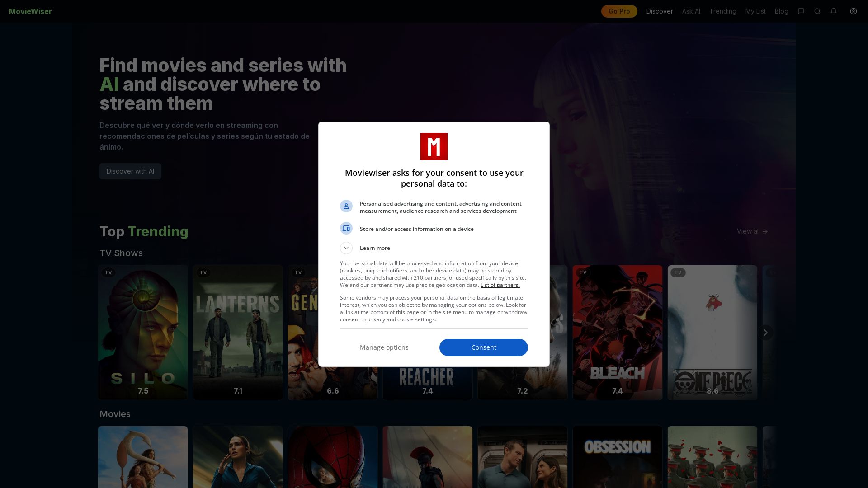The height and width of the screenshot is (488, 868).
Task: Open the Spider-Man movie poster
Action: [x=333, y=457]
